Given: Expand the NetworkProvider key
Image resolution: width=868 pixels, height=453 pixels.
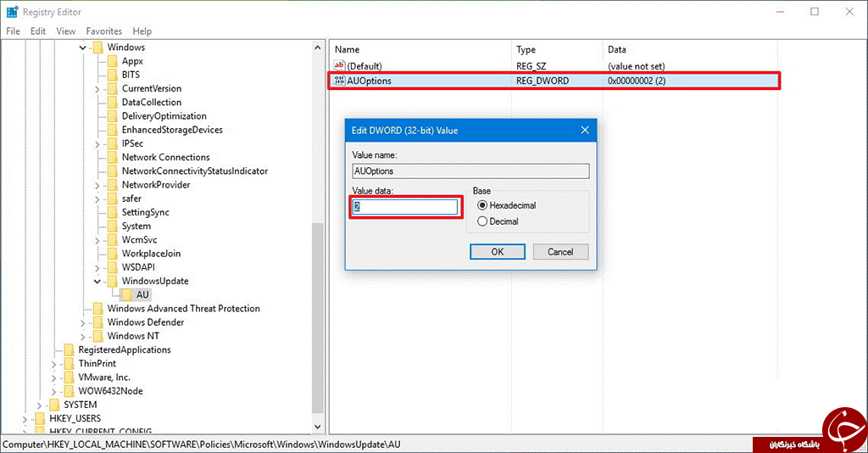Looking at the screenshot, I should [x=97, y=185].
